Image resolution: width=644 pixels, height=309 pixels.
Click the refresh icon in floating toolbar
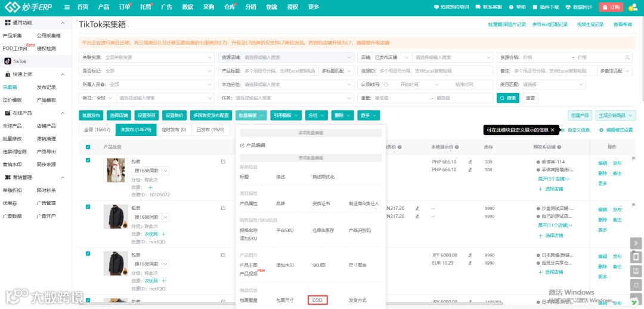click(636, 285)
